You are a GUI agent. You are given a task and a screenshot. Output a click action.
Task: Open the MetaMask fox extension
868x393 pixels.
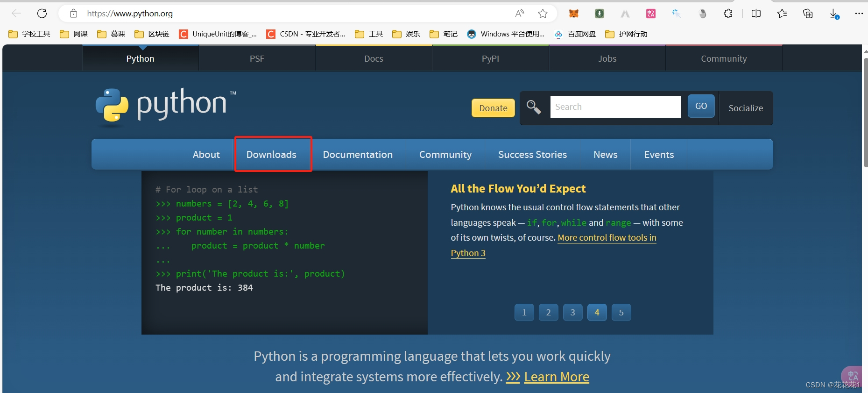pyautogui.click(x=574, y=14)
